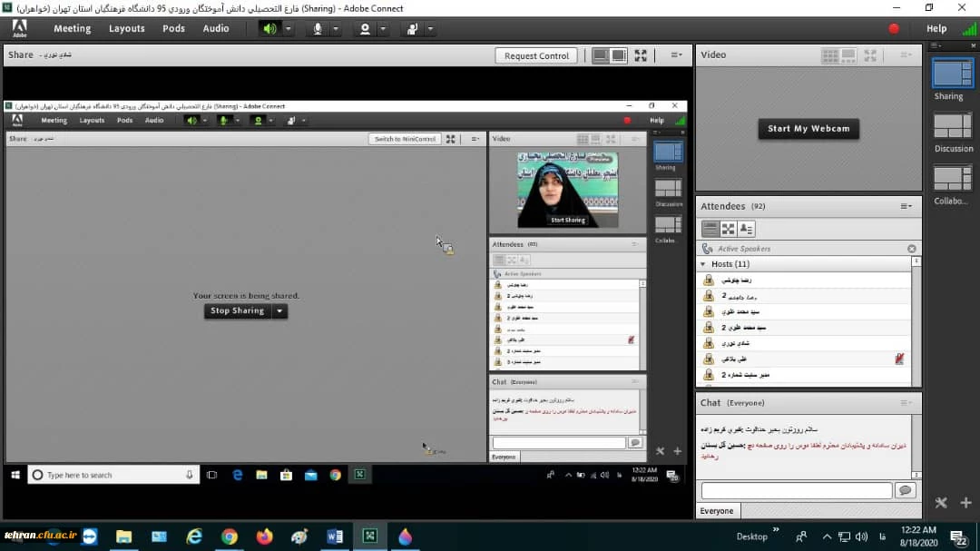This screenshot has width=980, height=551.
Task: Click the red recording indicator icon
Action: pyautogui.click(x=894, y=29)
